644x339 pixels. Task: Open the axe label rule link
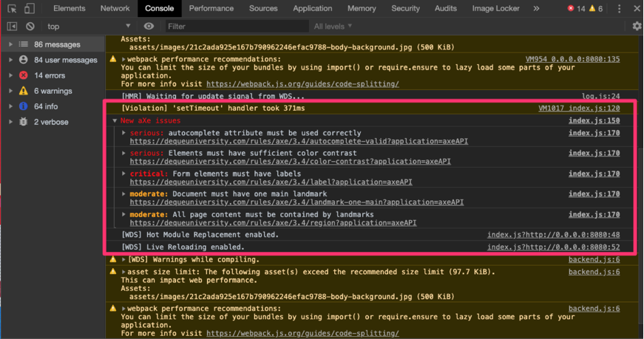point(271,182)
